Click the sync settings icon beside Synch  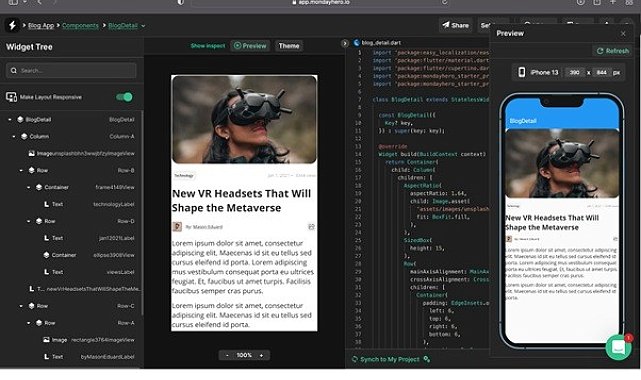(427, 359)
